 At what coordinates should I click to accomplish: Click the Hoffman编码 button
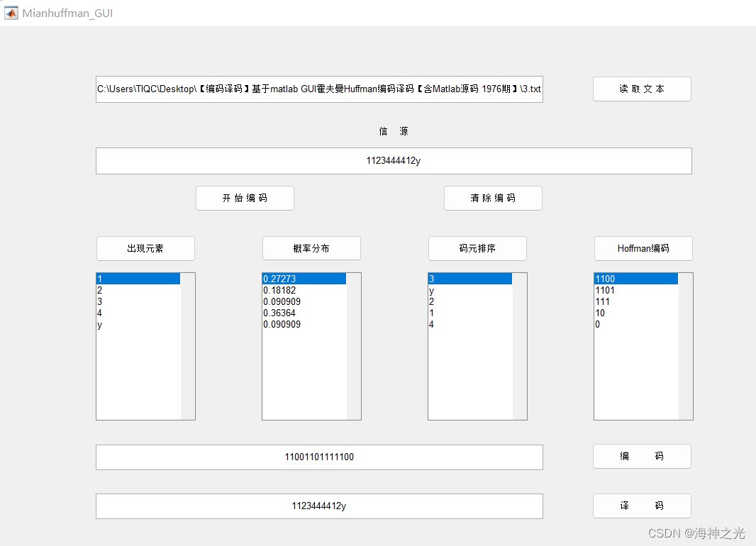click(x=643, y=248)
